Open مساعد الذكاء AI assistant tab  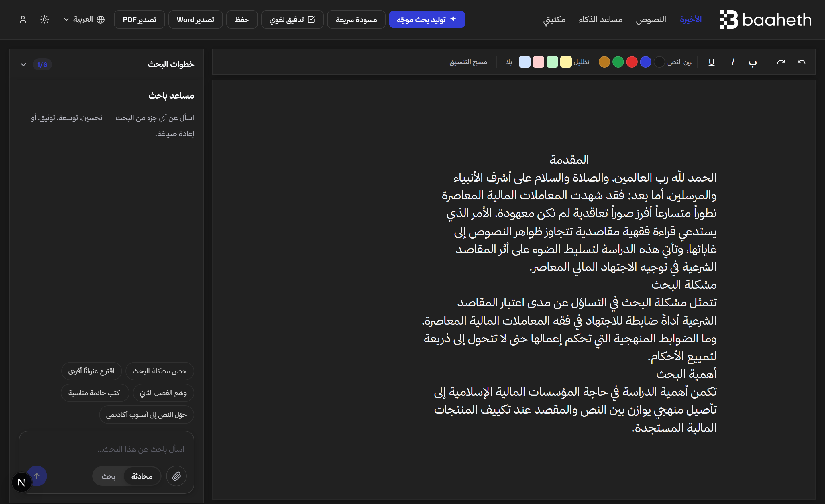(x=600, y=19)
